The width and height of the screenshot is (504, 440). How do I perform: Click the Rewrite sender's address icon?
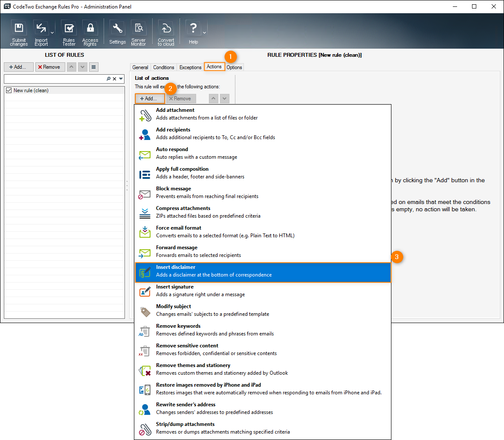point(145,409)
